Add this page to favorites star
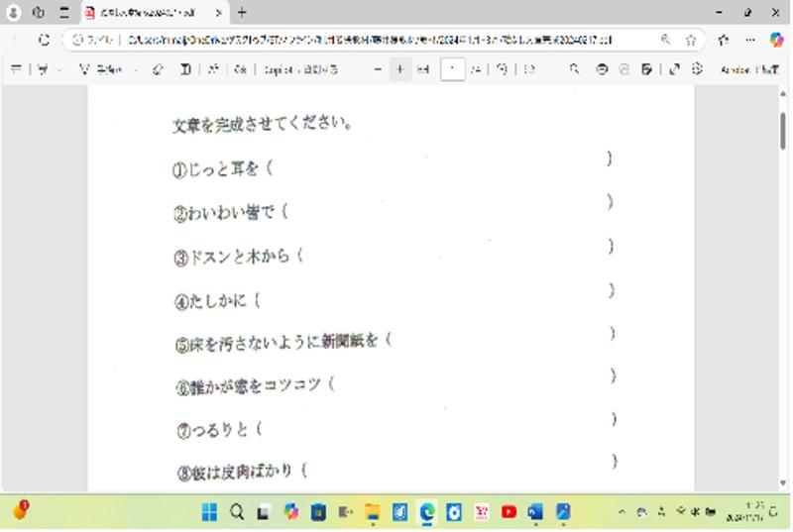793x532 pixels. coord(691,41)
